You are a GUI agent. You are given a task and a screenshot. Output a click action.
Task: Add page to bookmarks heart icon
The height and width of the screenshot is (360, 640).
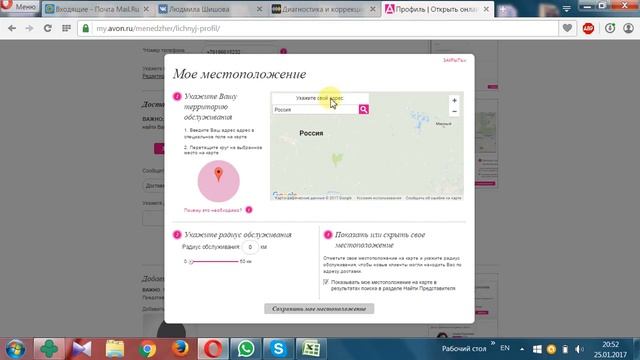tap(567, 28)
